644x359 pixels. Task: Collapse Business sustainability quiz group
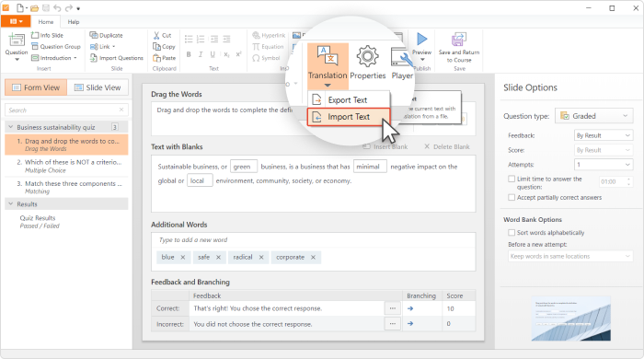point(11,127)
